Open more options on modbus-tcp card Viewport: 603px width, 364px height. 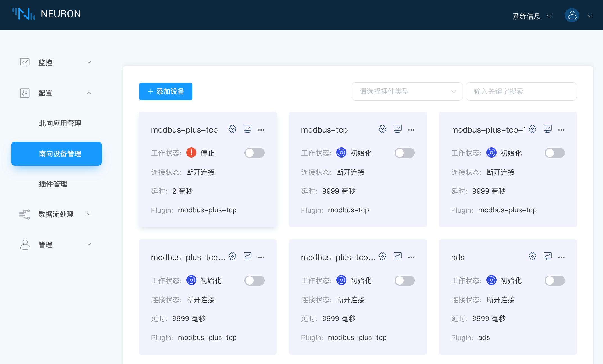point(411,130)
